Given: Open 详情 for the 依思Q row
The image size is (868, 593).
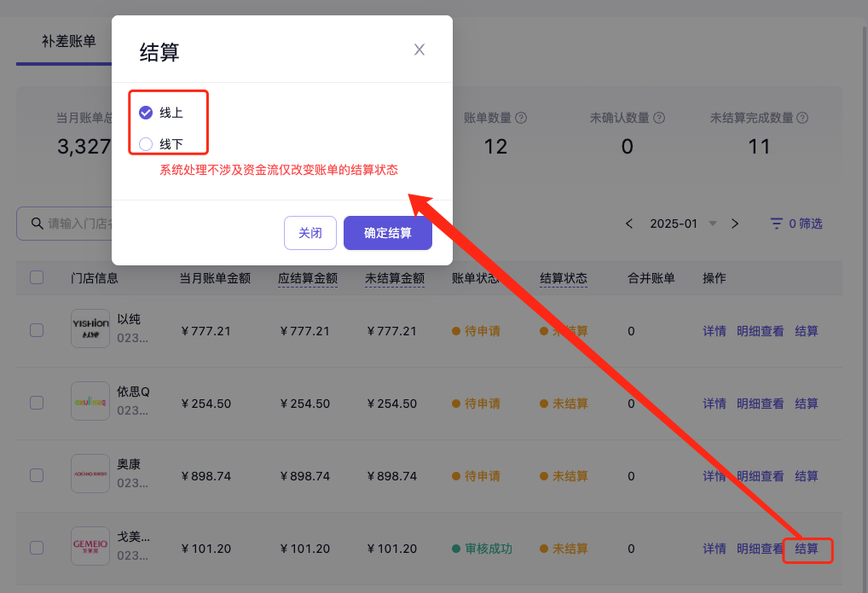Looking at the screenshot, I should point(715,404).
